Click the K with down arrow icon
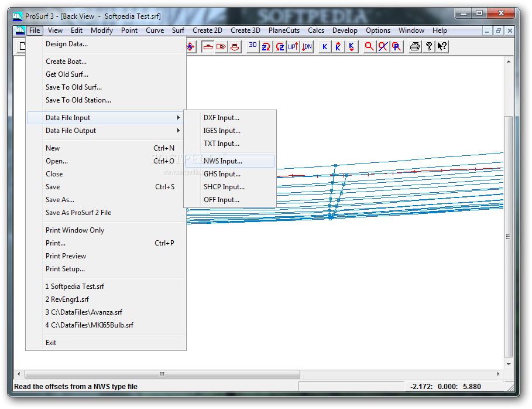The image size is (532, 409). pos(352,46)
